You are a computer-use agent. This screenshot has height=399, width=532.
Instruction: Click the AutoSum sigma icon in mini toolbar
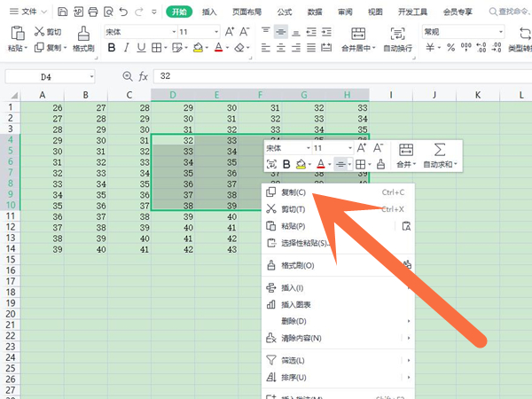(439, 150)
